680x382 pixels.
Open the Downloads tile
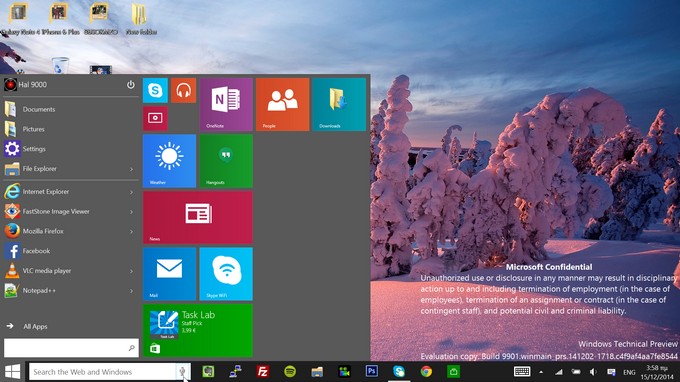coord(339,104)
